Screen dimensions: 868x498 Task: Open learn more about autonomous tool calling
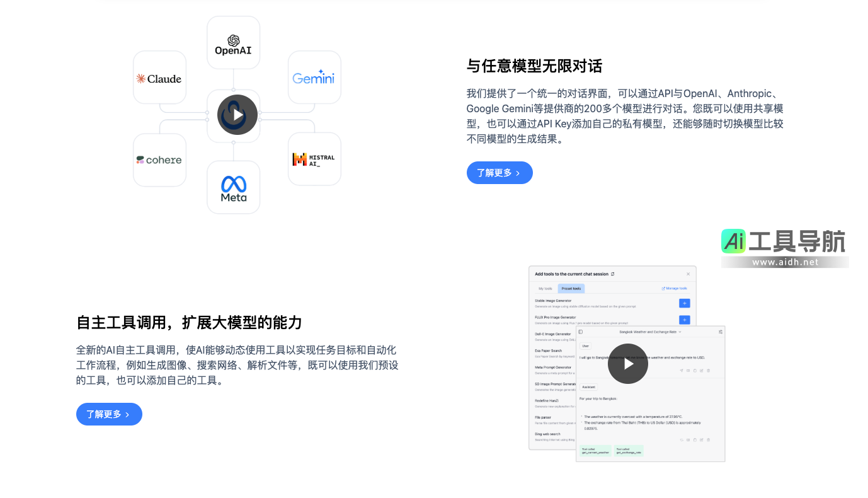pos(109,414)
